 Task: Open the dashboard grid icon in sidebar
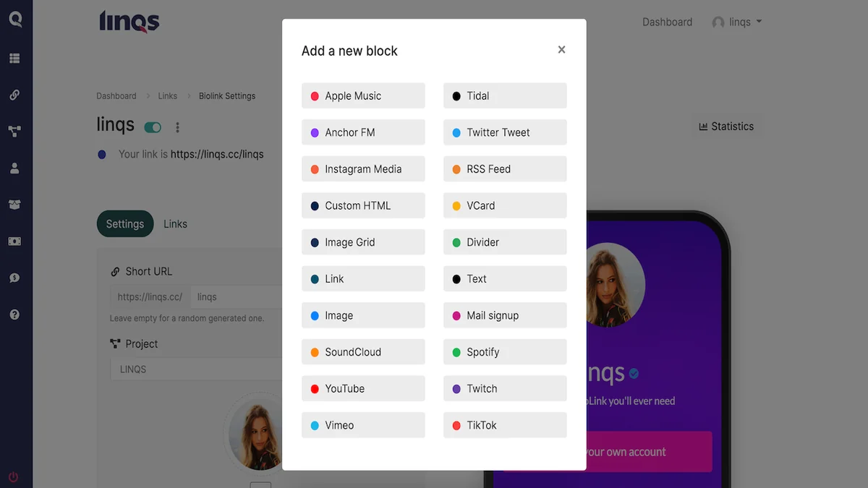(x=14, y=59)
